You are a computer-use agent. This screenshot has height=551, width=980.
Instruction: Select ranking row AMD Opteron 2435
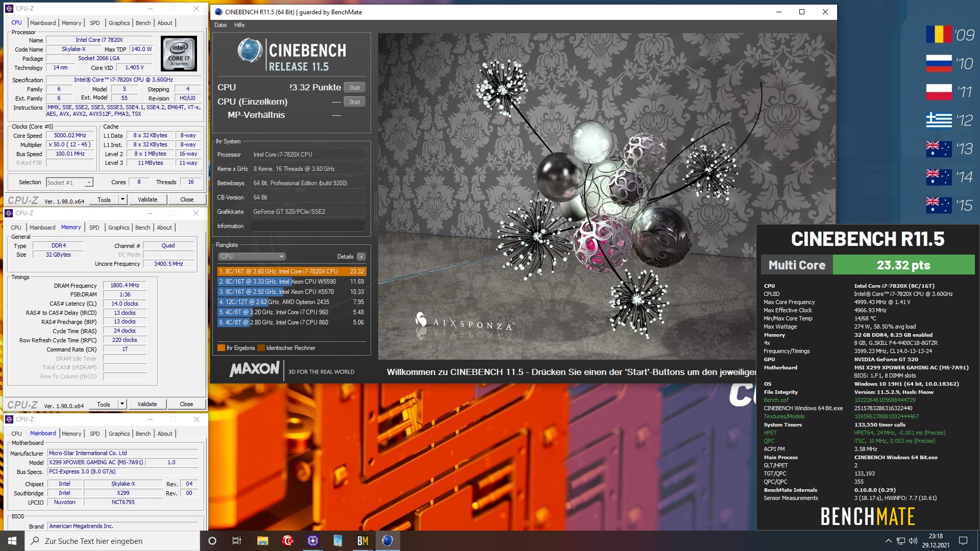[x=292, y=302]
